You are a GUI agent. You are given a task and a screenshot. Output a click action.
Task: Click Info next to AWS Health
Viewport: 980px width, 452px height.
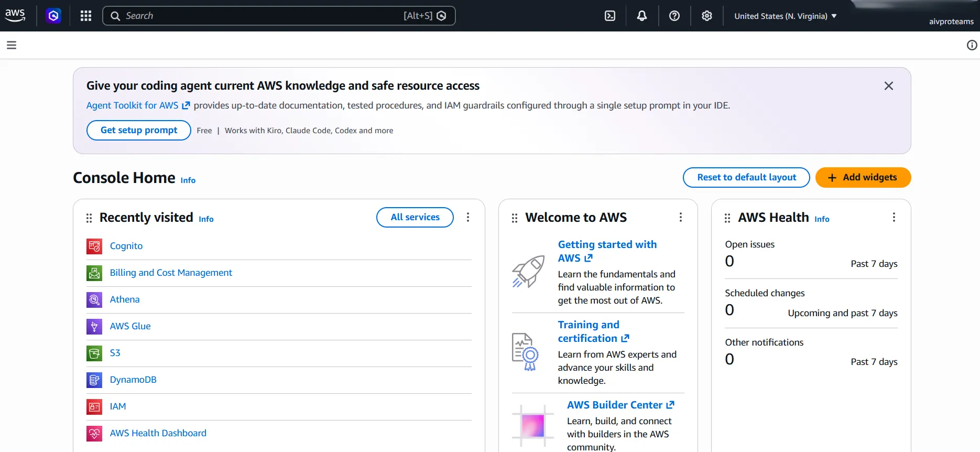coord(822,219)
